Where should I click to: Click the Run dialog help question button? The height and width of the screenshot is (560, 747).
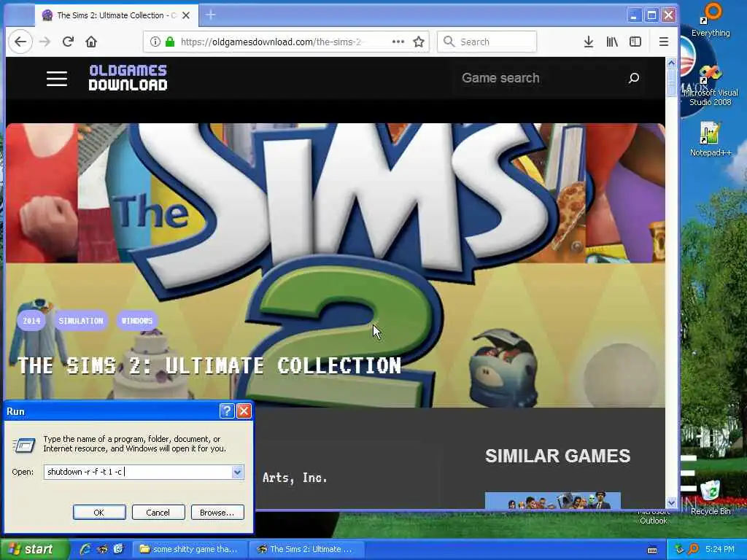[227, 411]
